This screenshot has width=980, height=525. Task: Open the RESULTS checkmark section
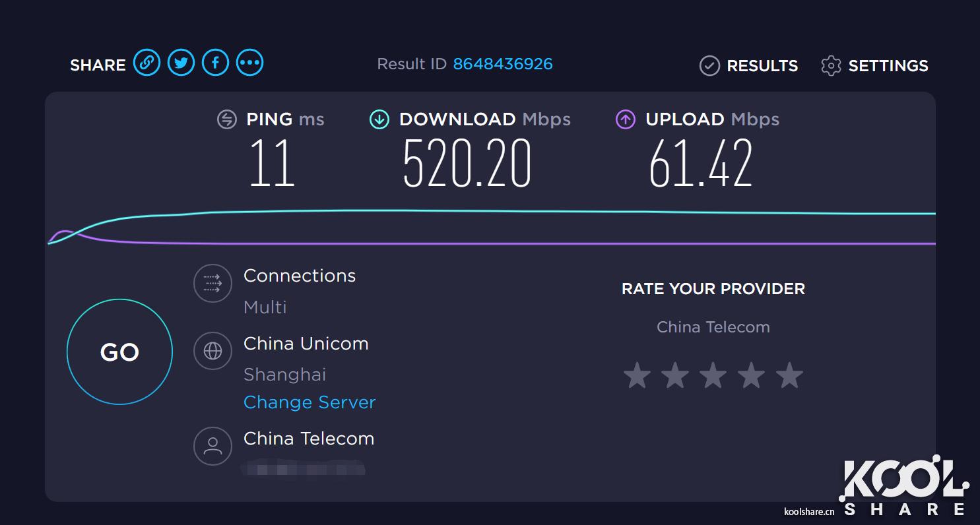point(709,65)
